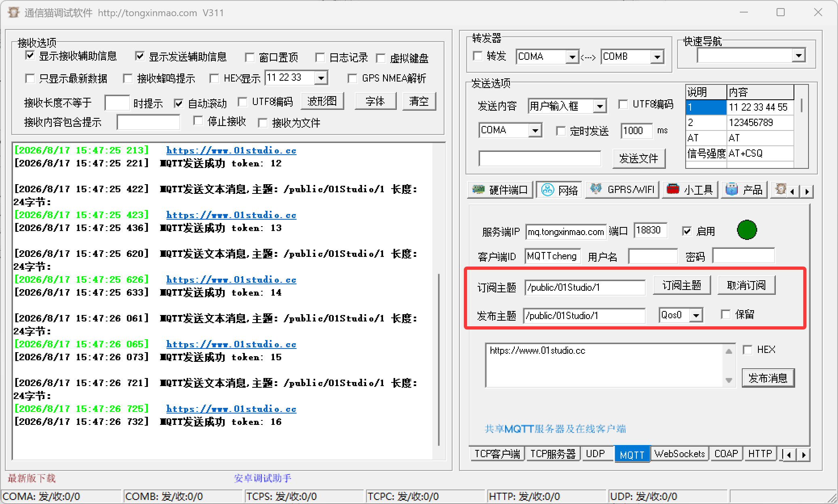The image size is (838, 504).
Task: Check 接收为文件 option
Action: coord(263,123)
